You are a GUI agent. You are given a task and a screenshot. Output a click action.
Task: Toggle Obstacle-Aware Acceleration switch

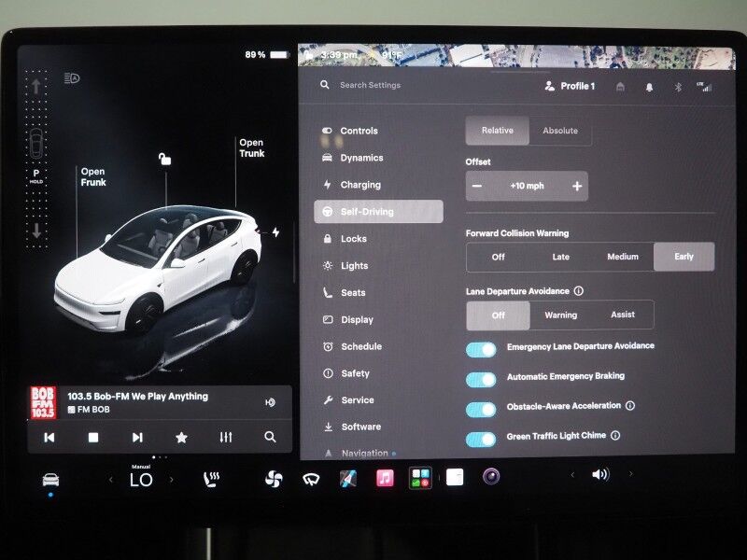[x=481, y=410]
